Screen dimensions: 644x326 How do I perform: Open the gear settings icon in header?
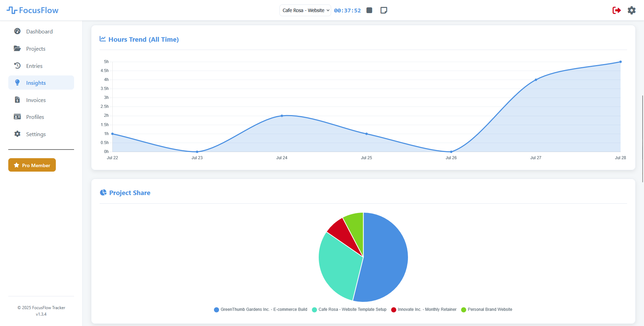(632, 10)
